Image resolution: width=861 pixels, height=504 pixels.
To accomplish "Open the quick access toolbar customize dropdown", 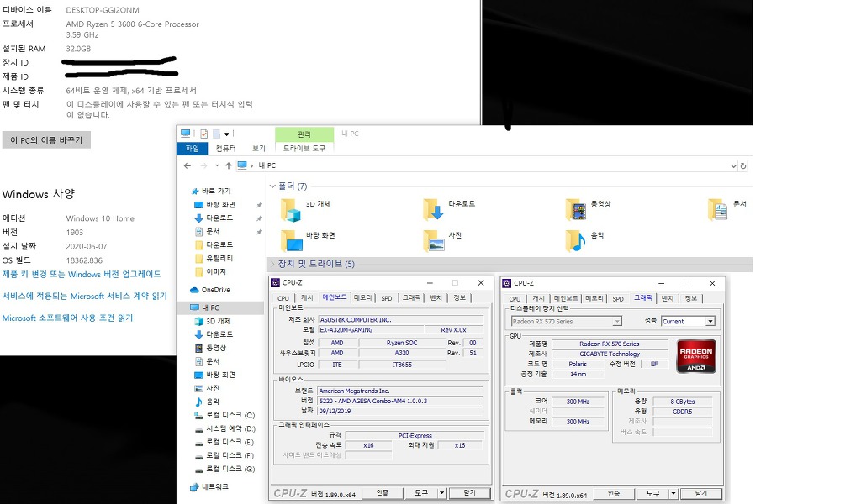I will (226, 134).
